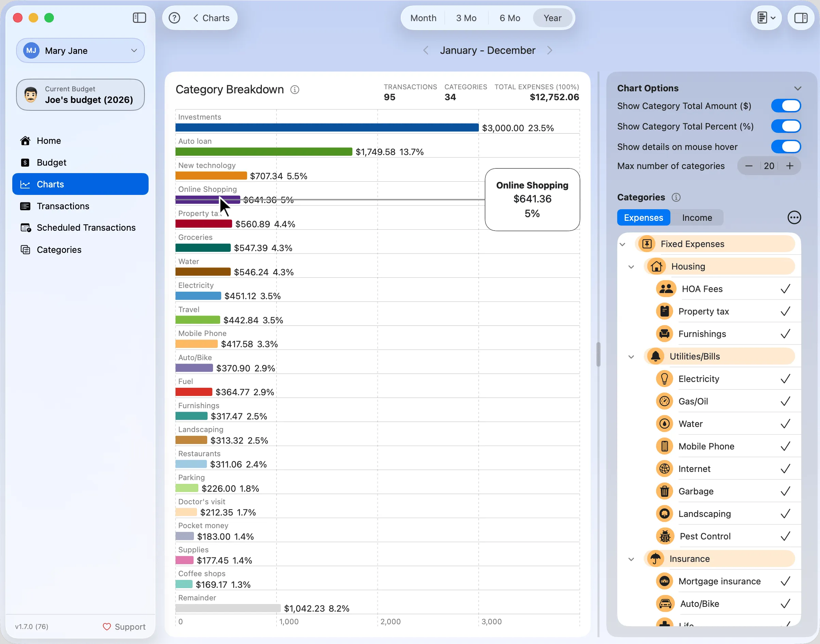This screenshot has width=820, height=644.
Task: Click the Categories section info icon
Action: click(676, 197)
